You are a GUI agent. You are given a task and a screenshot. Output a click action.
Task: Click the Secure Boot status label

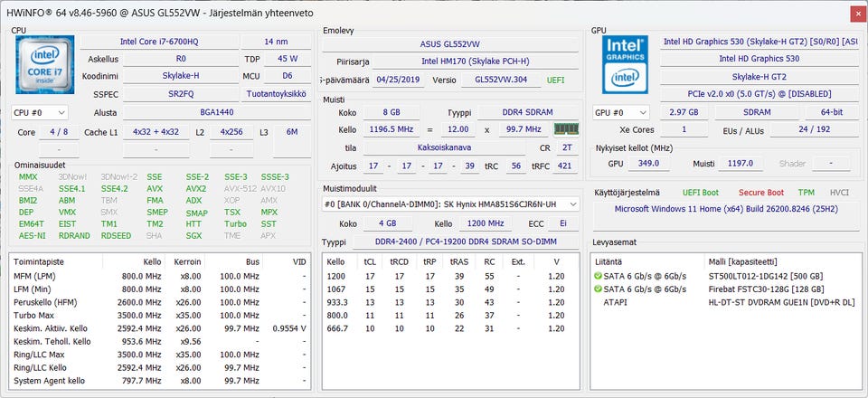pos(761,193)
